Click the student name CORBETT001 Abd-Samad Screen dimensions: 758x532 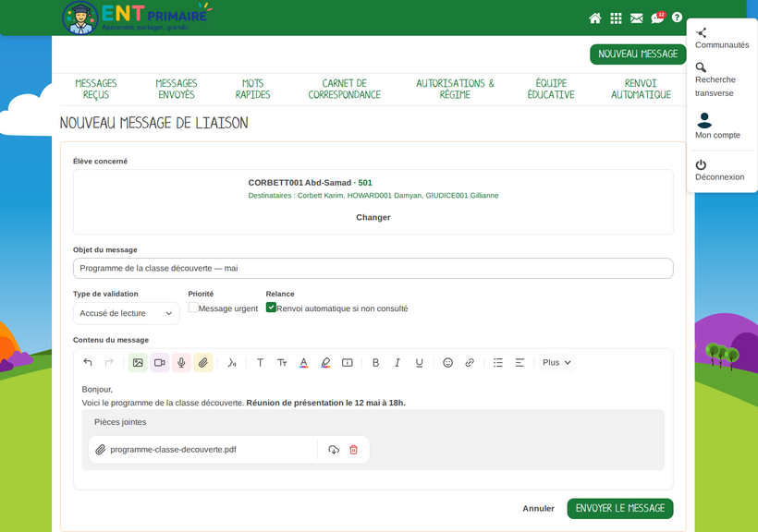(300, 183)
